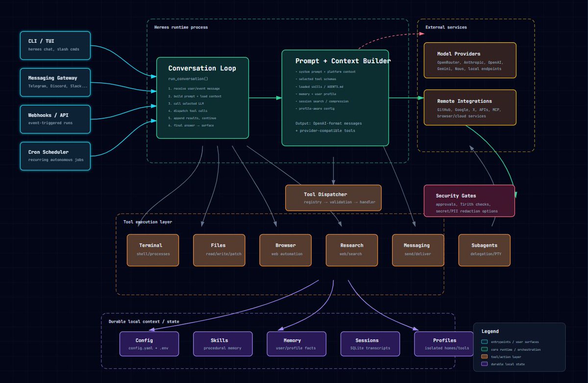Click the Config state node

point(149,344)
